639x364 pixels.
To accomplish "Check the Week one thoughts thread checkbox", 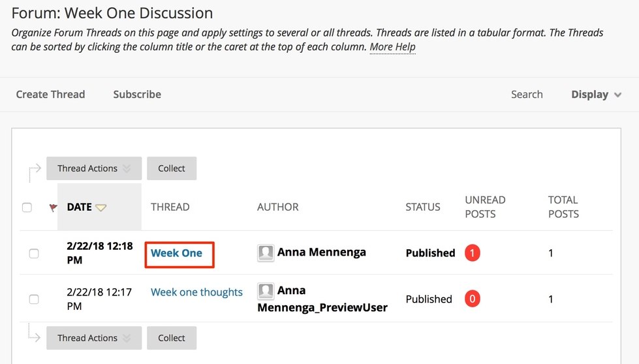I will point(34,299).
